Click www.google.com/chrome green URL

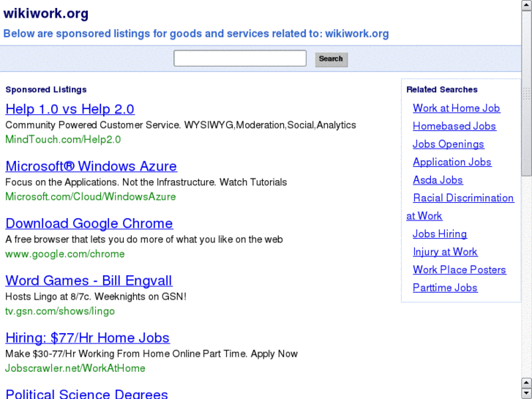click(65, 254)
